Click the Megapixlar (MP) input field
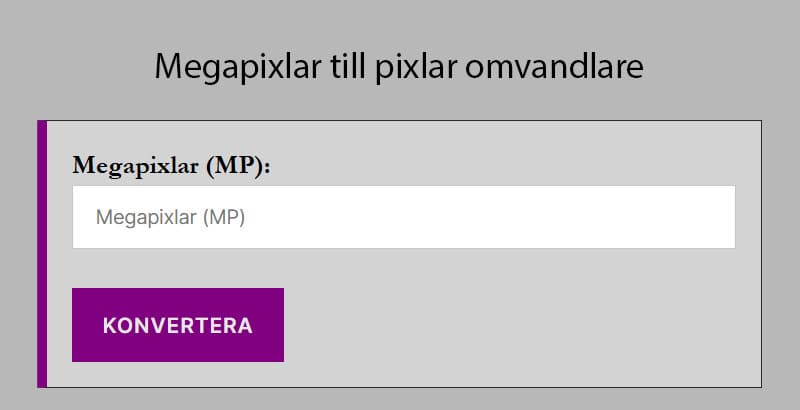Viewport: 800px width, 410px height. (x=403, y=217)
